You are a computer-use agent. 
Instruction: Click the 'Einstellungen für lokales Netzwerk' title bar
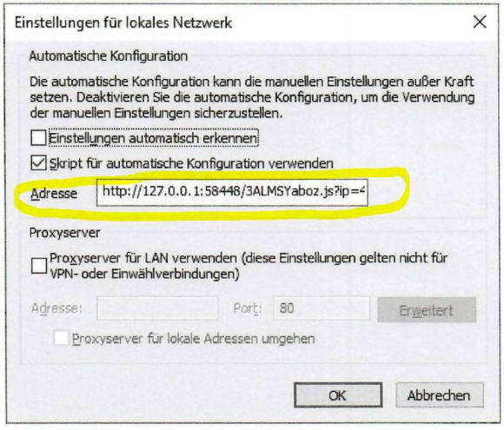[123, 23]
